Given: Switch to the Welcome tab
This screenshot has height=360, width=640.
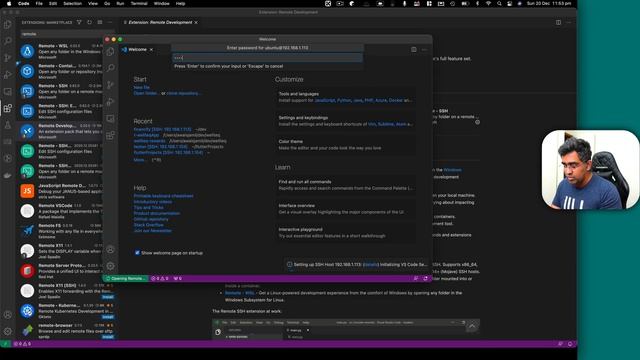Looking at the screenshot, I should pos(137,49).
